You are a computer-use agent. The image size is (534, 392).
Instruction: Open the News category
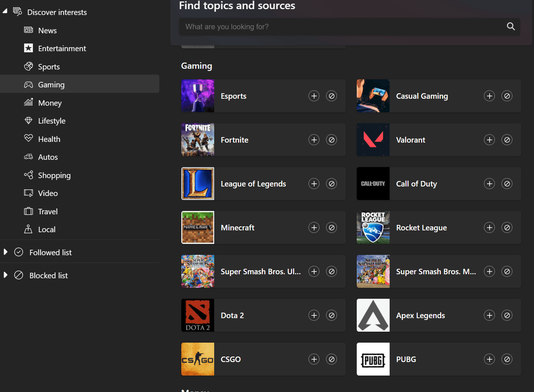(x=80, y=30)
